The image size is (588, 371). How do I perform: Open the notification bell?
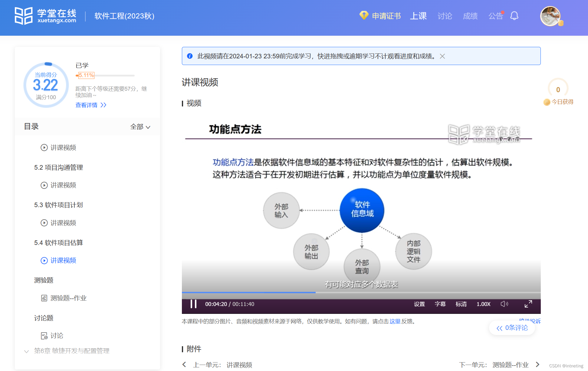tap(514, 16)
